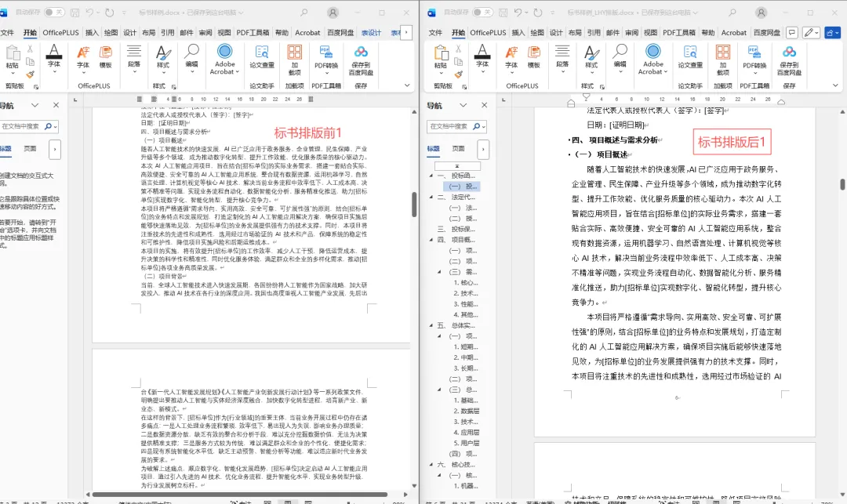Click right window vertical scrollbar thumb
Screen dimensions: 847x504
tap(842, 184)
